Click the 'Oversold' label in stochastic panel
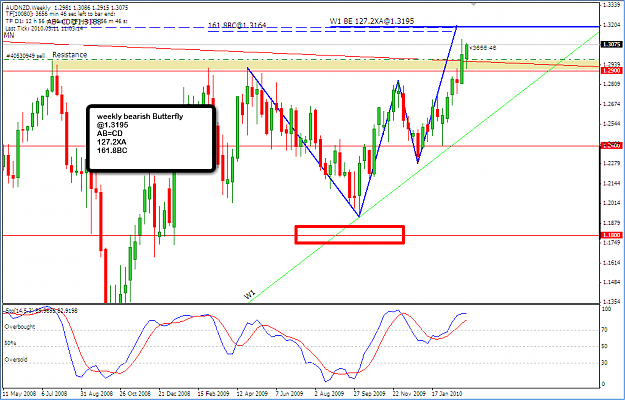Viewport: 625px width, 400px height. [x=16, y=360]
